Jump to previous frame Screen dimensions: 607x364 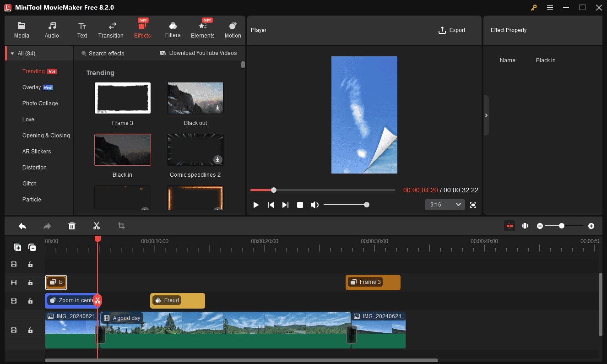coord(271,205)
